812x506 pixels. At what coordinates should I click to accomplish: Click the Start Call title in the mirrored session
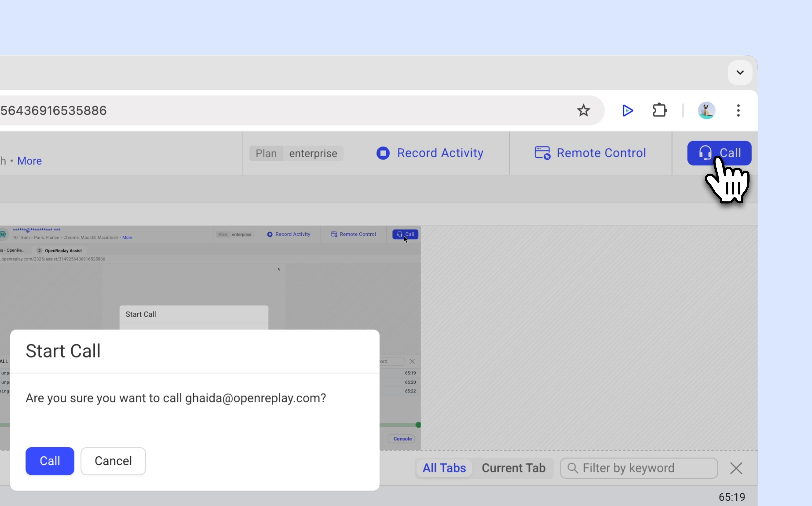click(x=141, y=314)
